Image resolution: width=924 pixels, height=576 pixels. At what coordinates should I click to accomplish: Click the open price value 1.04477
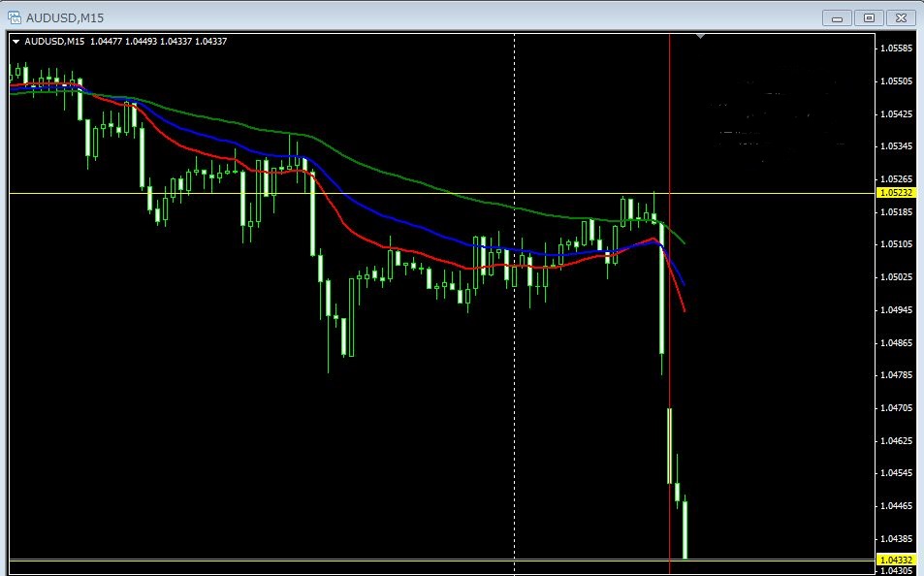[x=106, y=42]
